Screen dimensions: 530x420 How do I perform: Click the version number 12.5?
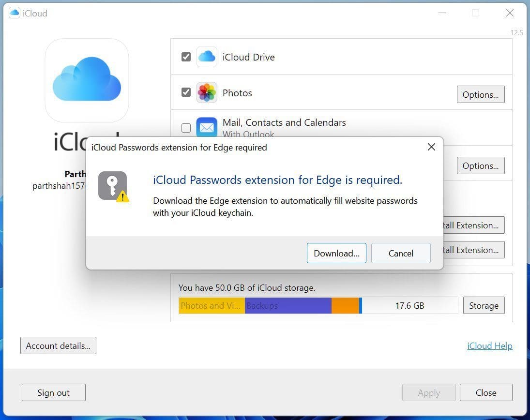click(x=516, y=33)
